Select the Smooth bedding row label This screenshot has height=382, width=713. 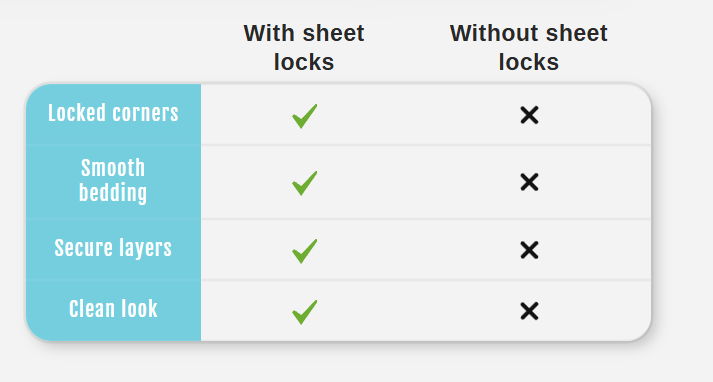(x=113, y=181)
